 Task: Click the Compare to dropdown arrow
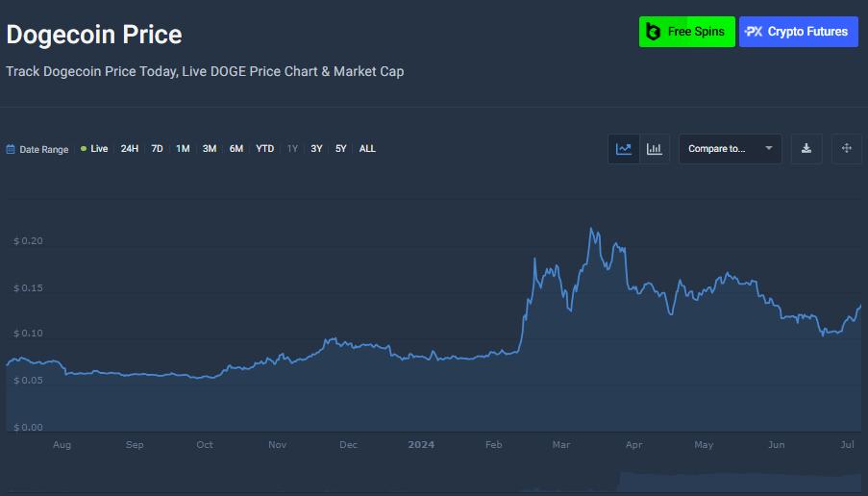coord(769,149)
